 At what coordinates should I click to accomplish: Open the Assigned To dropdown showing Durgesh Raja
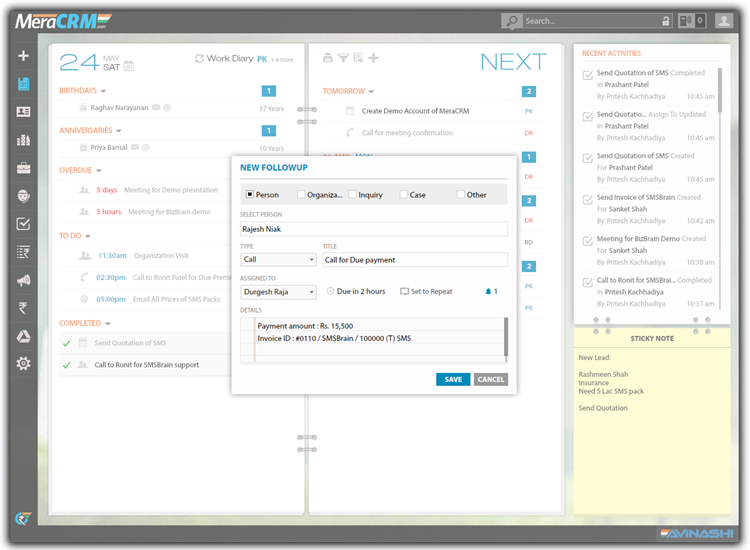(277, 292)
